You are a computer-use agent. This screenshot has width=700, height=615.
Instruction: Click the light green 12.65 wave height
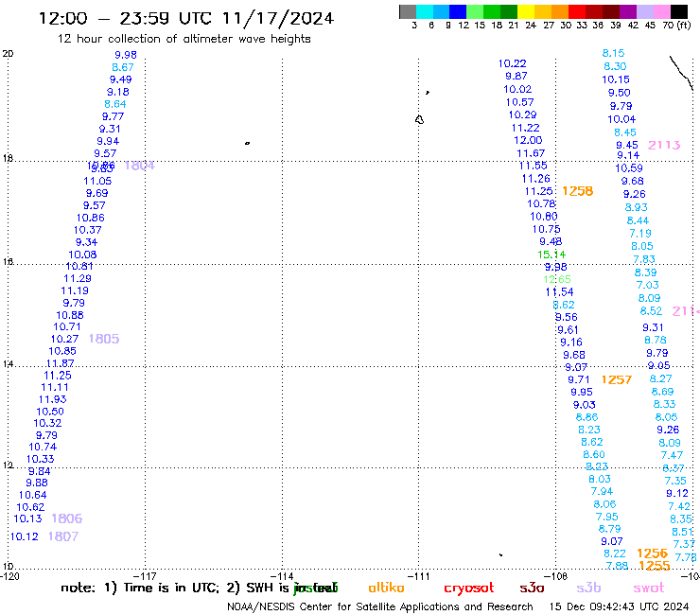point(557,279)
